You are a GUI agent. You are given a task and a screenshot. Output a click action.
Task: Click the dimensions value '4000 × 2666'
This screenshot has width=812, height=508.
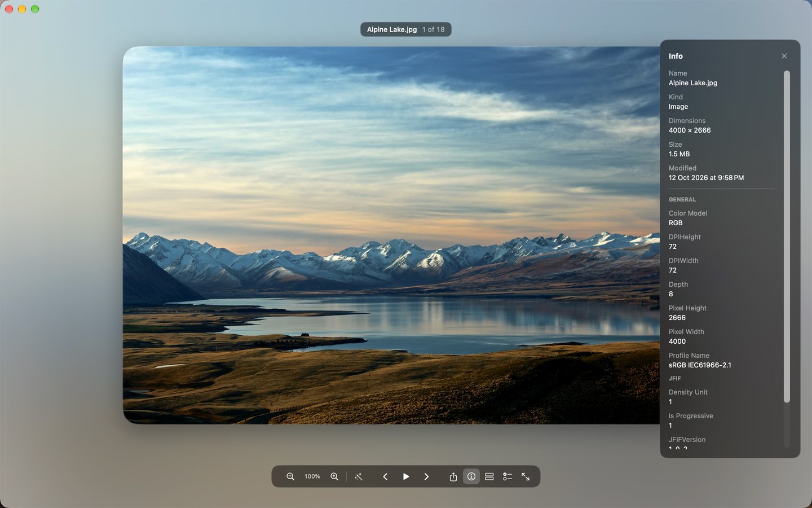690,130
